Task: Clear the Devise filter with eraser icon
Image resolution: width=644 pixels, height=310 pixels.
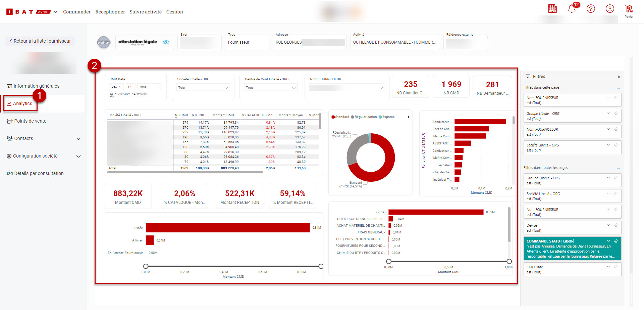Action: [616, 225]
